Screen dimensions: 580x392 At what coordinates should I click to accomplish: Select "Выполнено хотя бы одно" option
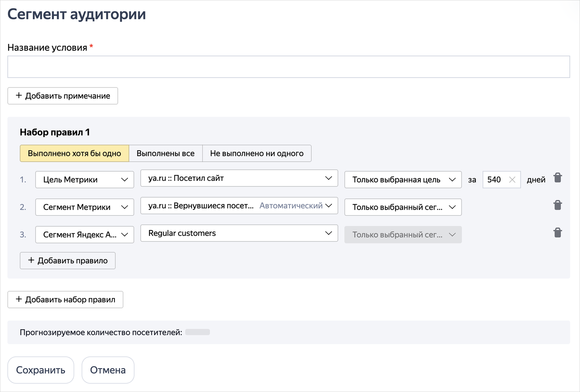coord(74,153)
